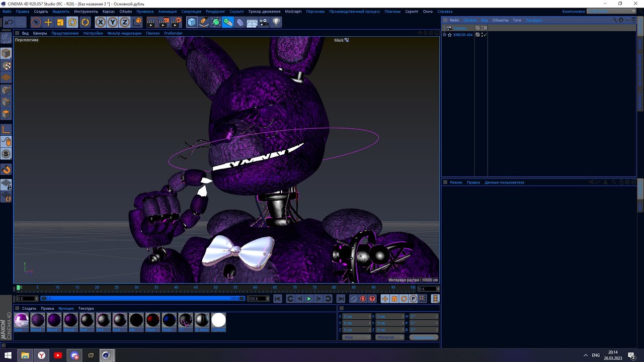Open the Файл menu in main menu bar
This screenshot has width=644, height=362.
pos(7,11)
